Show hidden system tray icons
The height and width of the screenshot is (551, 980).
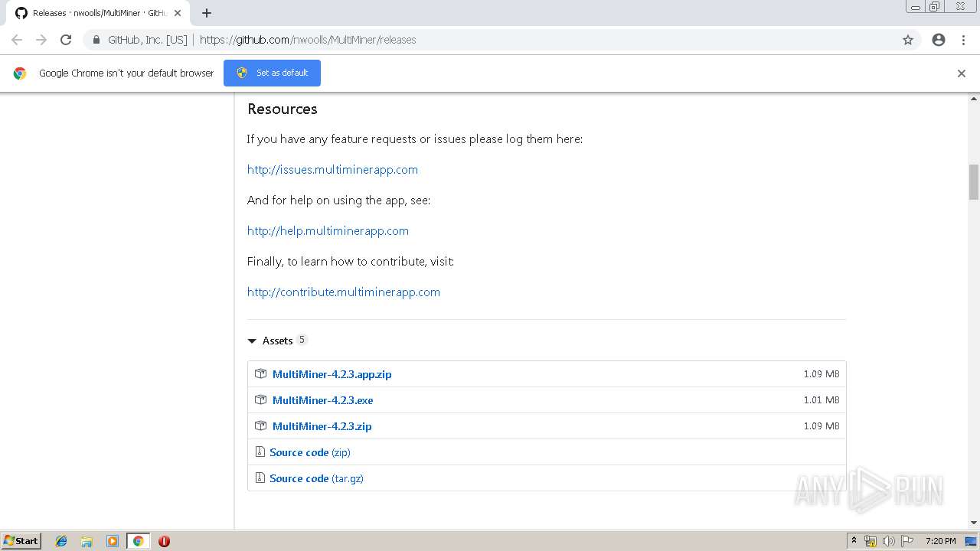[854, 541]
